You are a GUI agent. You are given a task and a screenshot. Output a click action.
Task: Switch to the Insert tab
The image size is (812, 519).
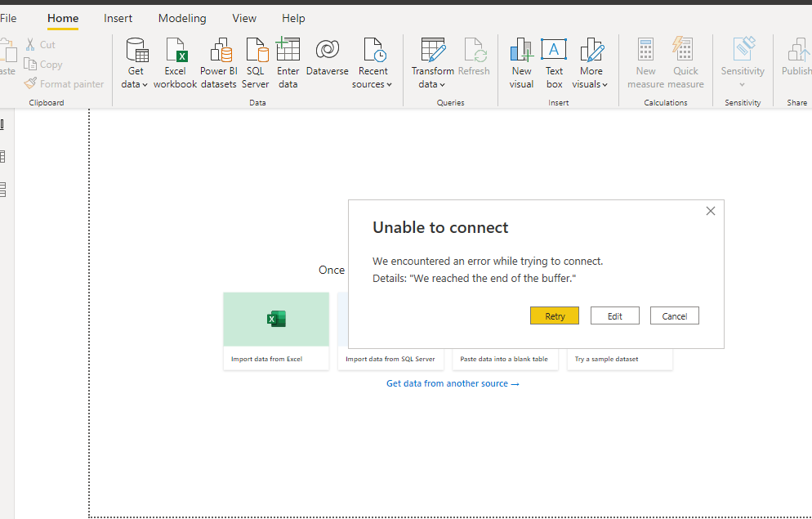(x=118, y=18)
